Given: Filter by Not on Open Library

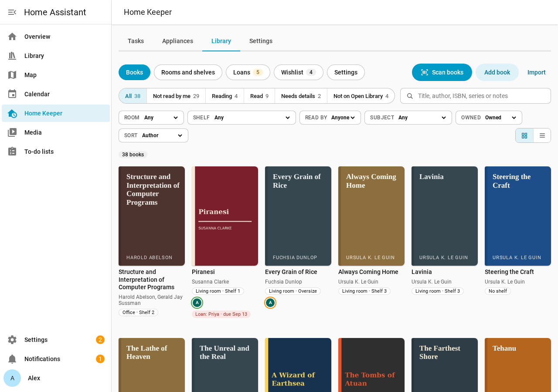Looking at the screenshot, I should (x=361, y=96).
